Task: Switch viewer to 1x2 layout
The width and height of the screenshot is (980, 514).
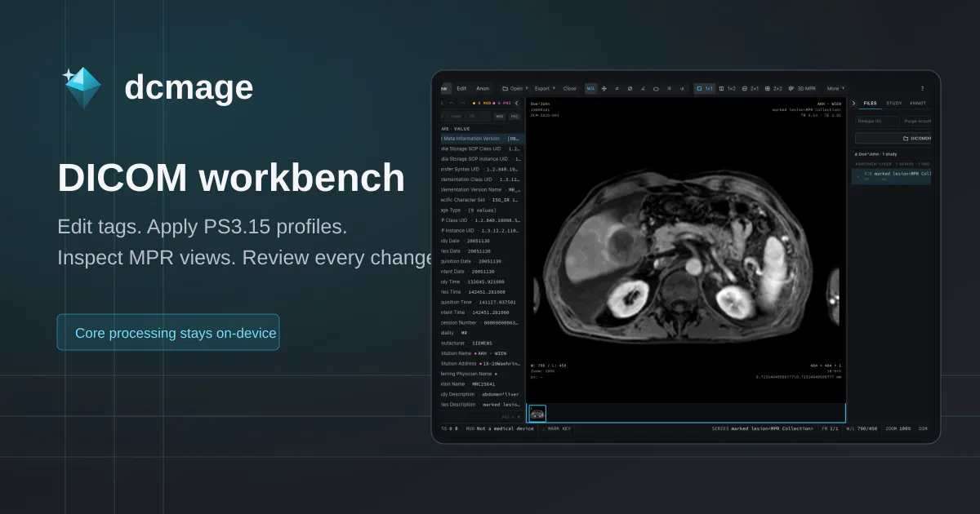Action: (x=728, y=88)
